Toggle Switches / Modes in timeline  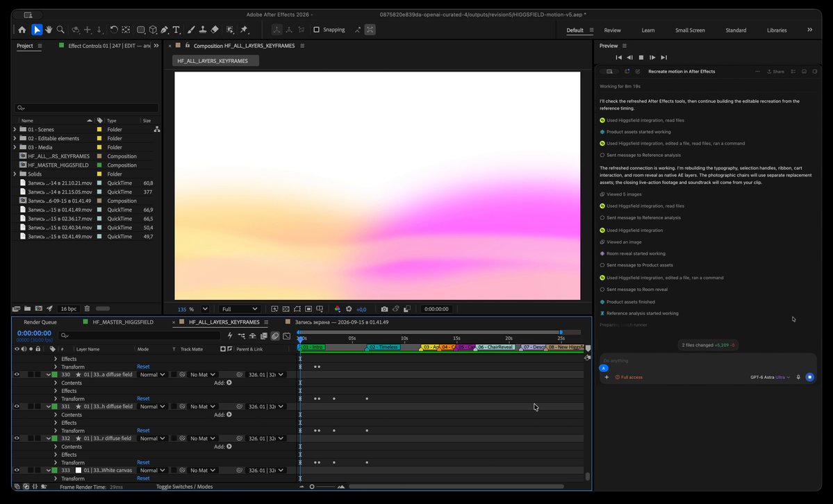pyautogui.click(x=184, y=487)
